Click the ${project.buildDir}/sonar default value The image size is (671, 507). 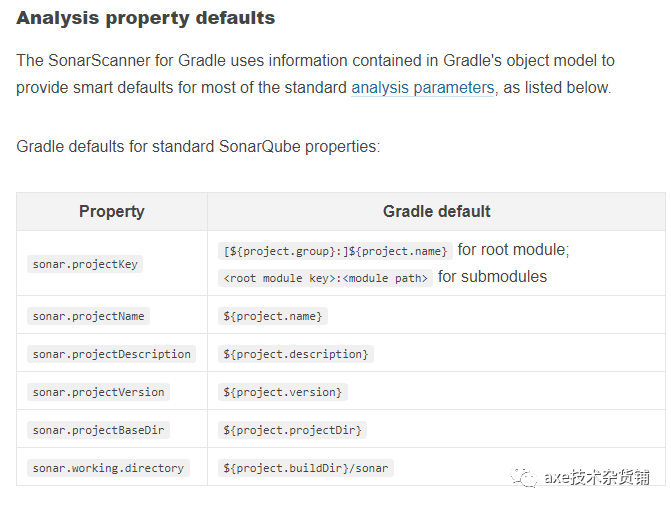tap(306, 468)
